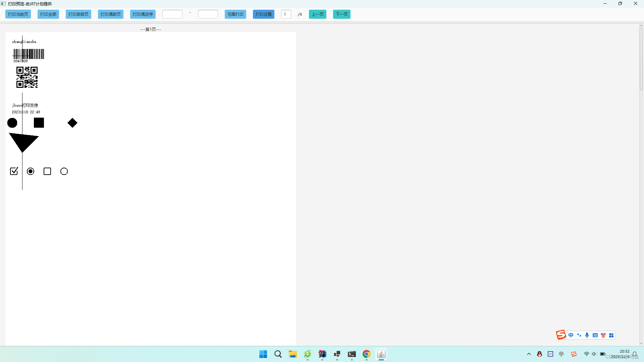
Task: Click battery status tray icon
Action: click(603, 354)
